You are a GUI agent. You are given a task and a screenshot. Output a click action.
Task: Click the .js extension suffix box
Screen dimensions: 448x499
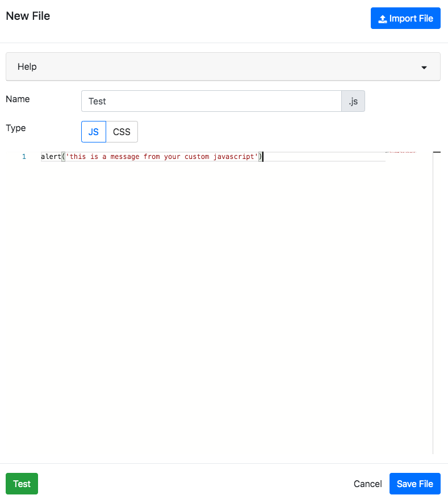(x=353, y=102)
